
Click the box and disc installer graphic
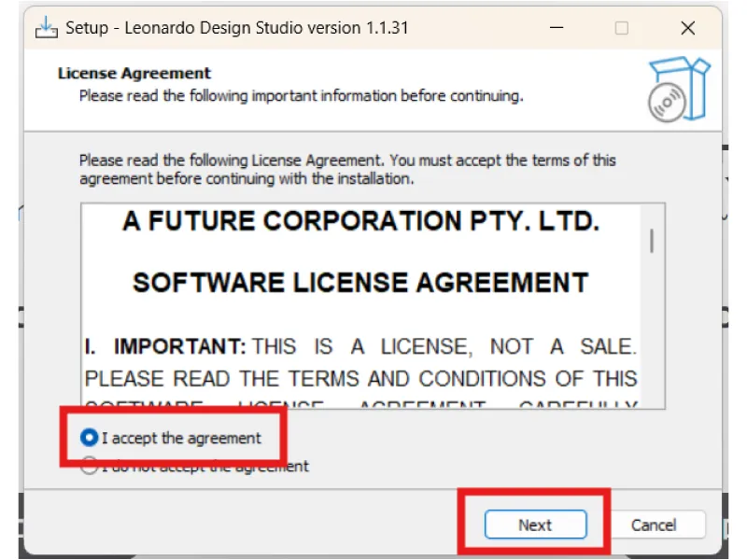click(679, 89)
